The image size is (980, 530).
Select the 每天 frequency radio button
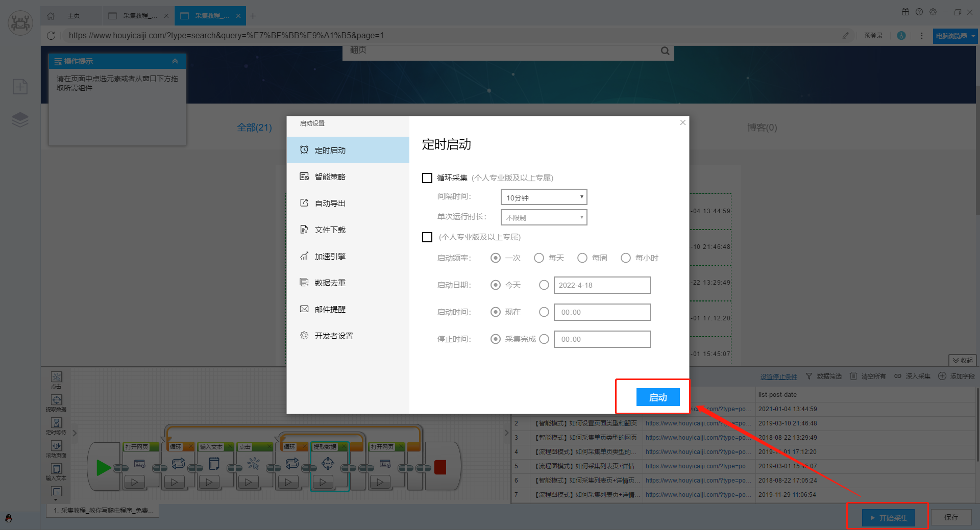point(538,258)
